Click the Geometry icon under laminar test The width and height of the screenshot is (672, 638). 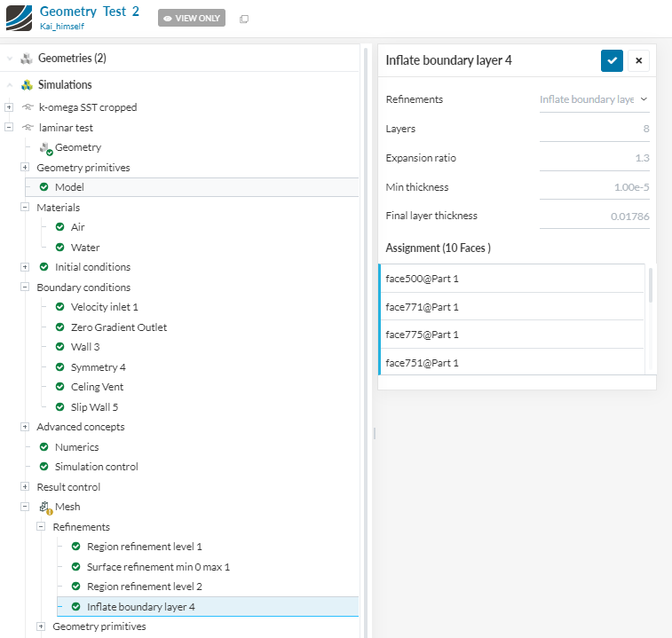coord(45,147)
